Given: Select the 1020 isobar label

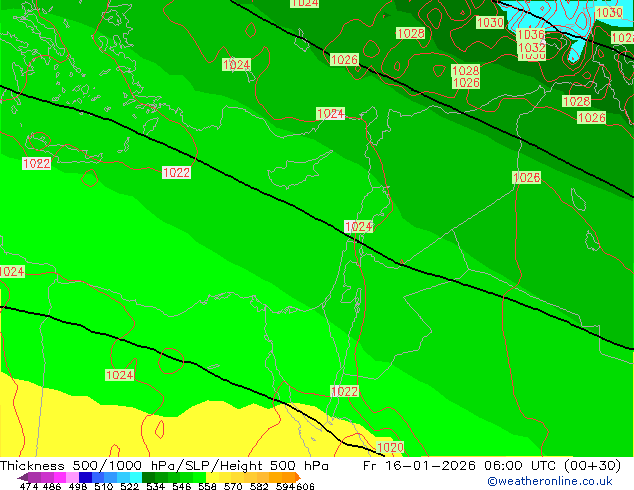Looking at the screenshot, I should point(390,447).
